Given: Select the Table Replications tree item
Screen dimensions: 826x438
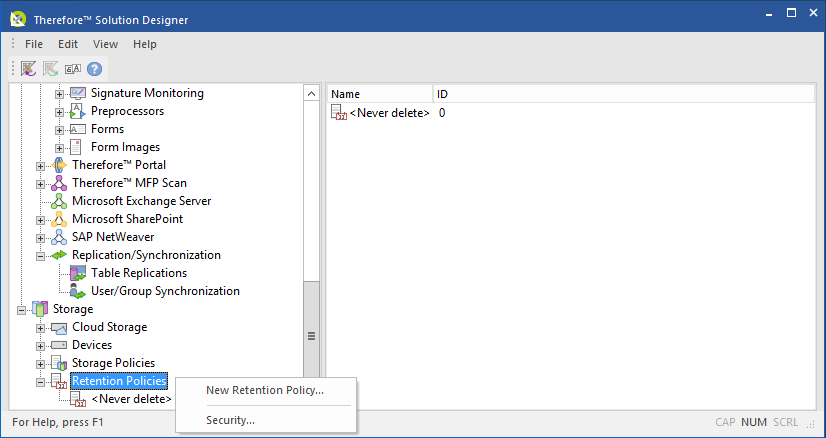Looking at the screenshot, I should [139, 273].
